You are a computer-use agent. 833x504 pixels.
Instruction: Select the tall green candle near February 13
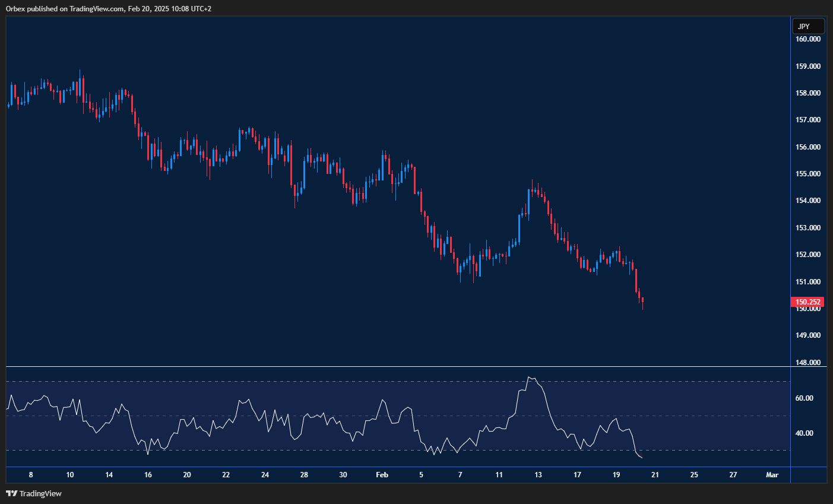(528, 202)
